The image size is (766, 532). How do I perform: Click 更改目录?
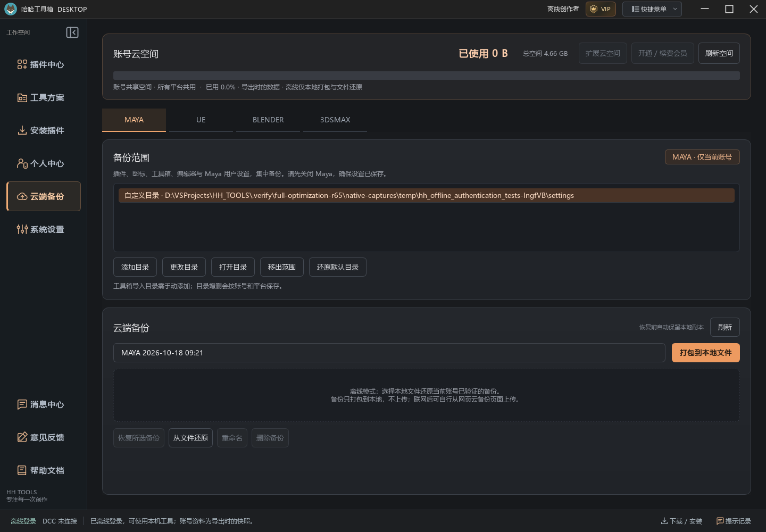click(x=184, y=267)
